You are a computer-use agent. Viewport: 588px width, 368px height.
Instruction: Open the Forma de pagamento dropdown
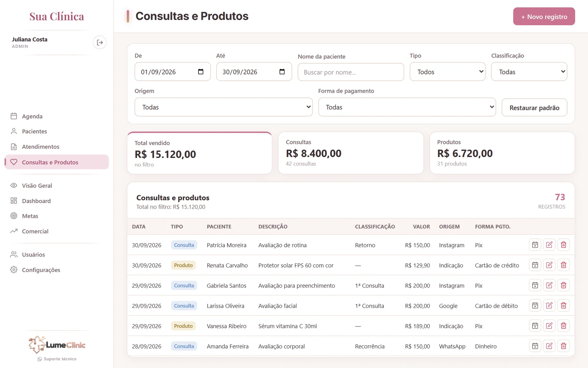tap(407, 107)
